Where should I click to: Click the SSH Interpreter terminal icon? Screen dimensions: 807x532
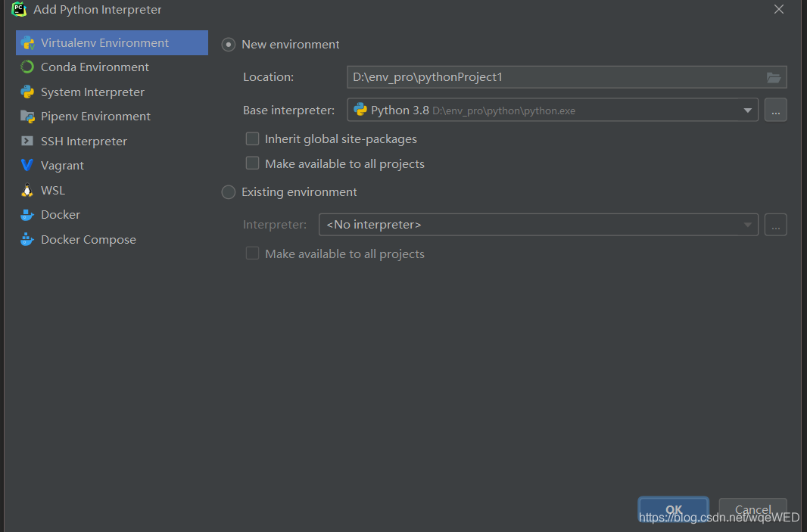(27, 141)
